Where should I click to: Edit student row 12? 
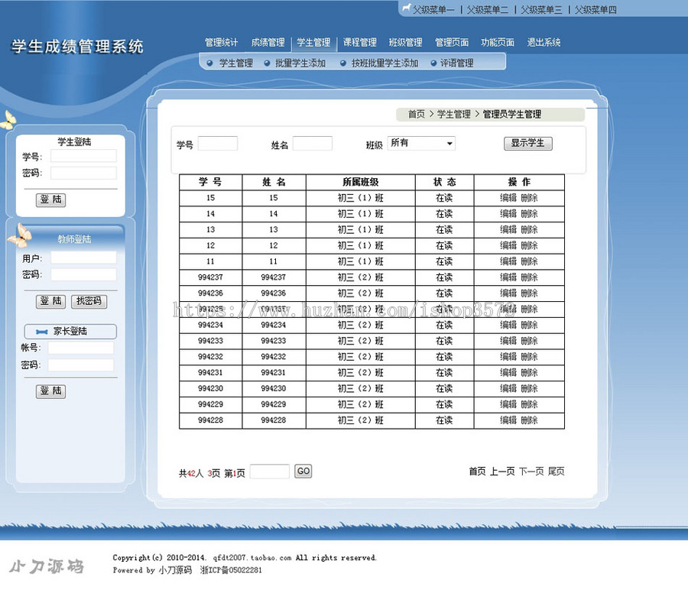click(508, 245)
